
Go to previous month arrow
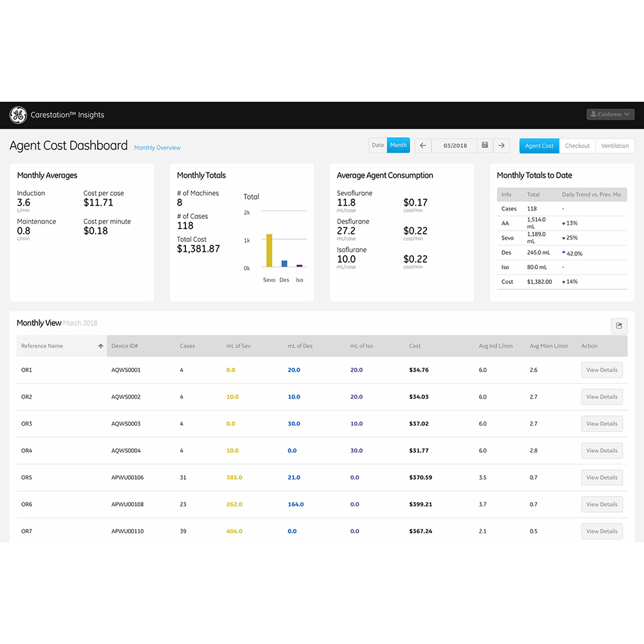coord(423,146)
